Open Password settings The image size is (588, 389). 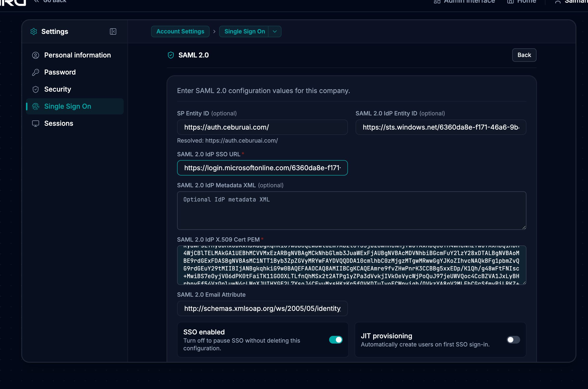[75, 72]
